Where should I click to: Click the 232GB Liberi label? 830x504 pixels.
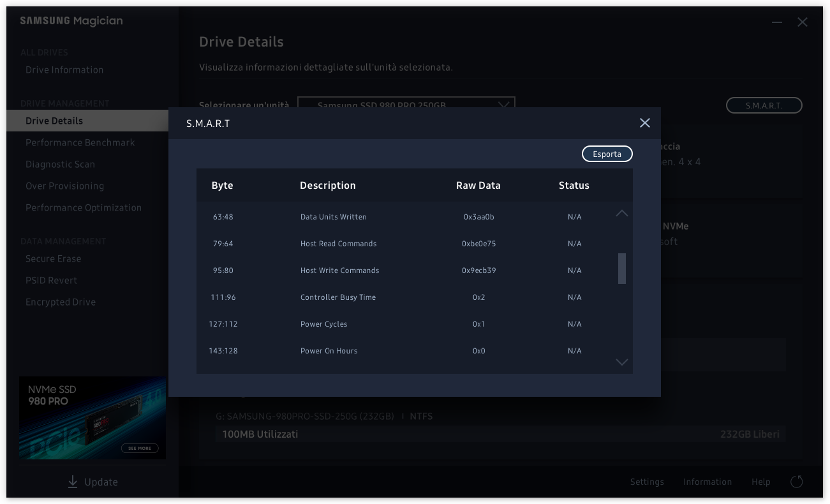click(750, 434)
